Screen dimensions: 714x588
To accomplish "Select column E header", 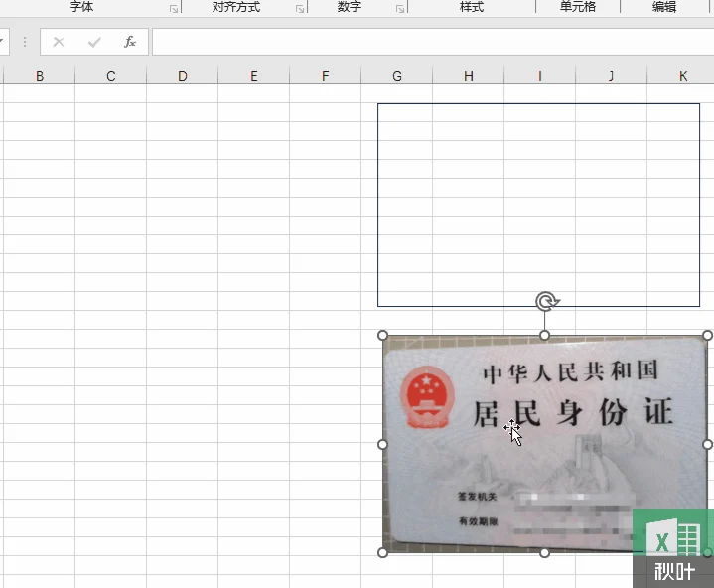I will pos(253,75).
